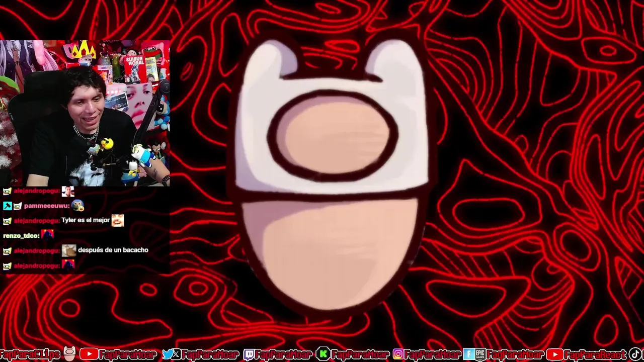Click the red emote in last alejandropogu message
Screen dimensions: 644x362
tap(68, 265)
